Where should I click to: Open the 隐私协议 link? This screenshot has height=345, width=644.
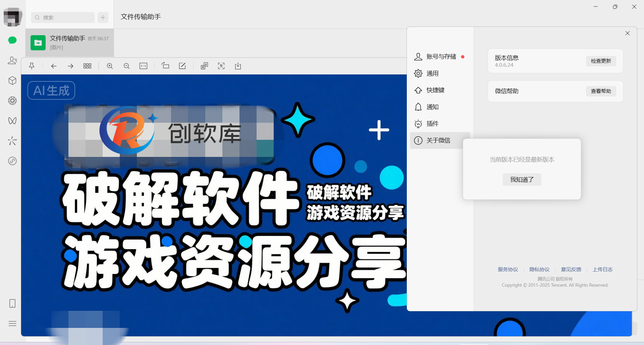click(x=539, y=270)
